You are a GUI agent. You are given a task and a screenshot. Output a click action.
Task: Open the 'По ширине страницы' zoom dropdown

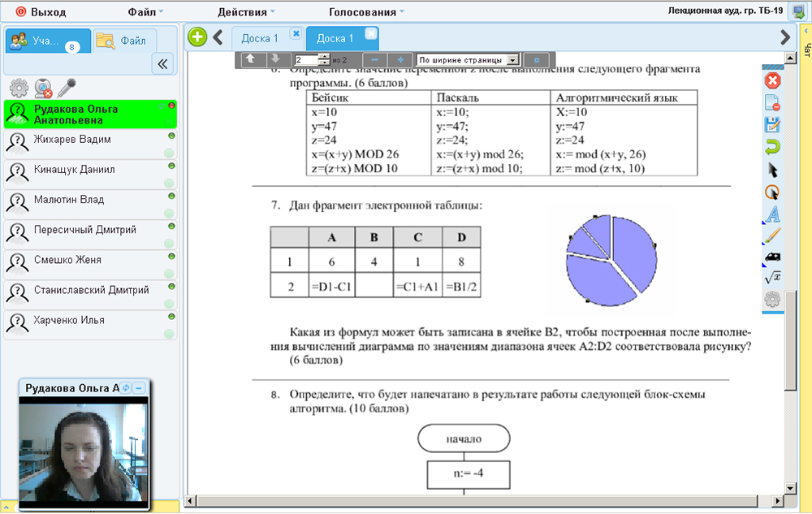467,60
